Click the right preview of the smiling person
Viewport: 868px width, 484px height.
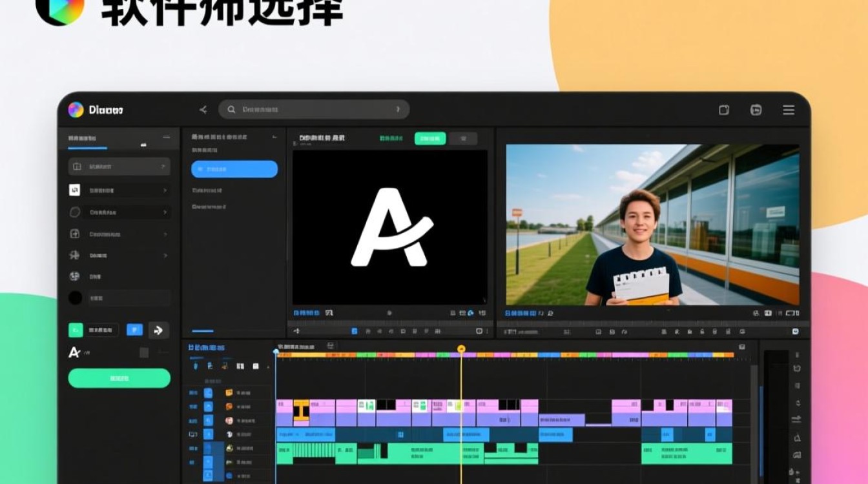coord(652,225)
